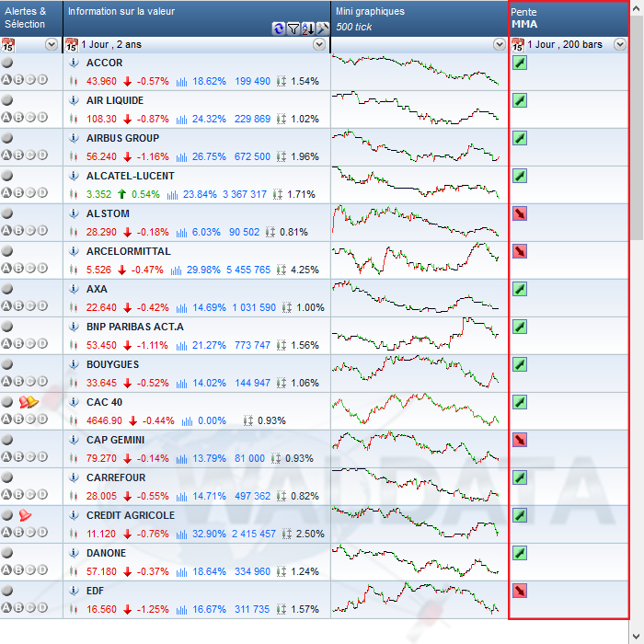
Task: Open ALSTOM info icon
Action: (74, 213)
